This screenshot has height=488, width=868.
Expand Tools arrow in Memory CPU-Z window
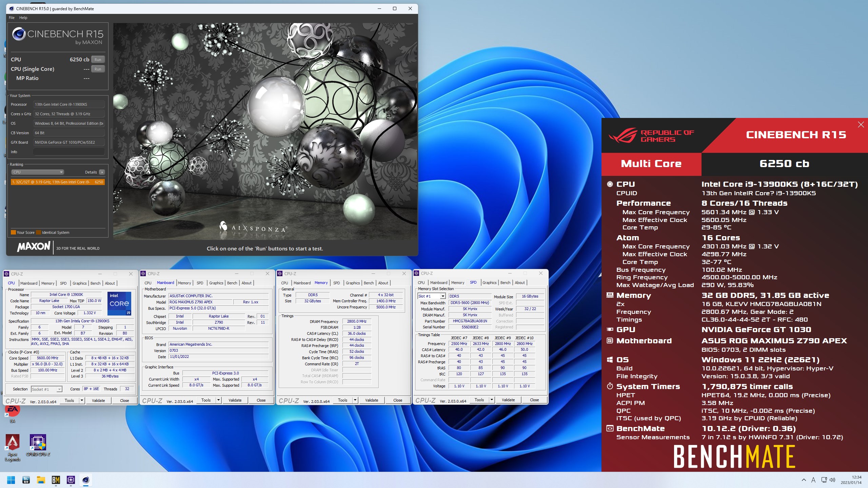355,400
